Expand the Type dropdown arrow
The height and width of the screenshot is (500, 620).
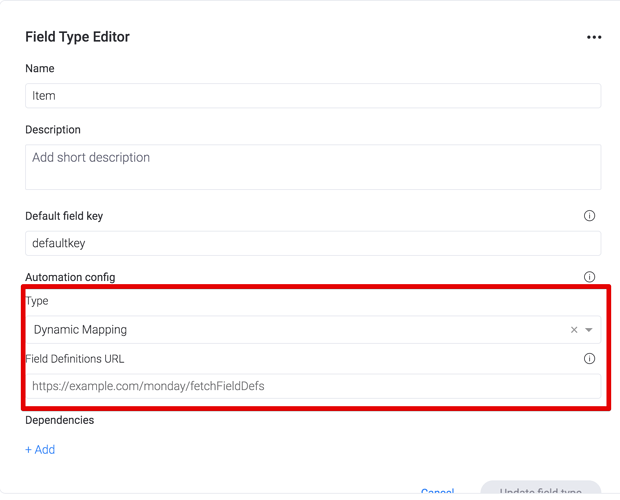tap(589, 330)
